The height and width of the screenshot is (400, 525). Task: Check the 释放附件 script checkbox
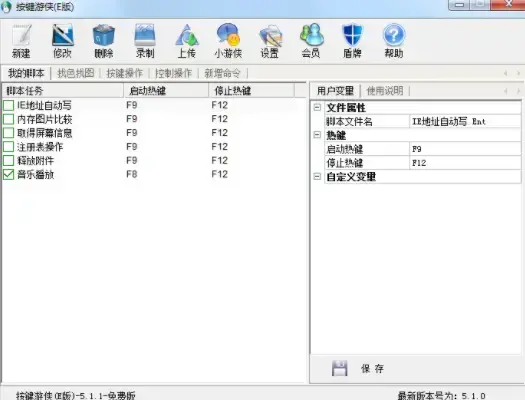tap(8, 160)
